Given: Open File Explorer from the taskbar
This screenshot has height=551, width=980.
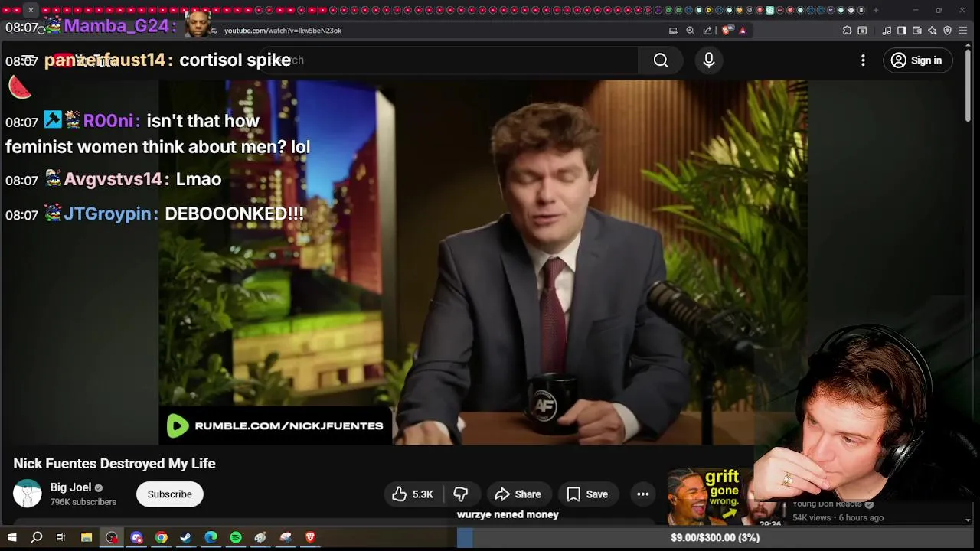Looking at the screenshot, I should pyautogui.click(x=87, y=538).
